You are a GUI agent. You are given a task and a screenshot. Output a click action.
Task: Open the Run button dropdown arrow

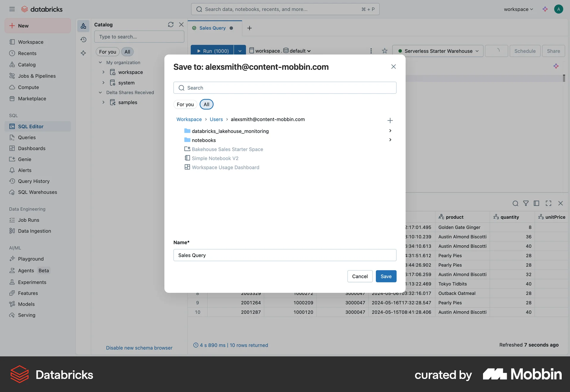[x=240, y=51]
